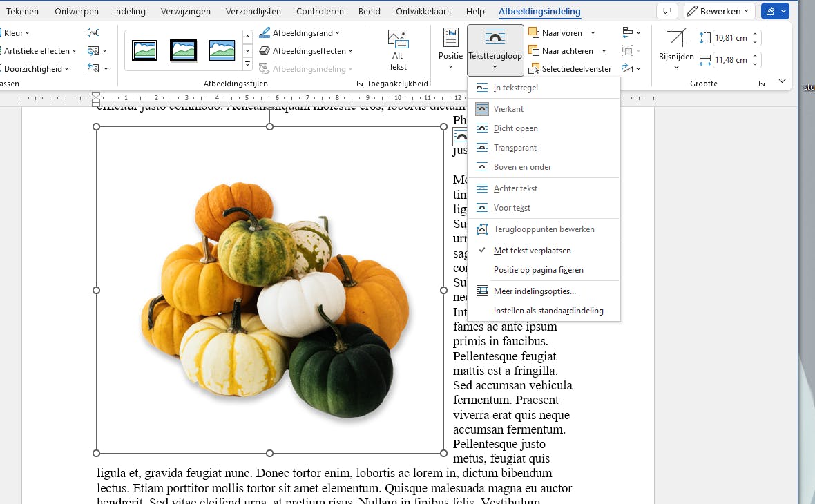The image size is (815, 504).
Task: Click the share icon button
Action: pyautogui.click(x=770, y=11)
